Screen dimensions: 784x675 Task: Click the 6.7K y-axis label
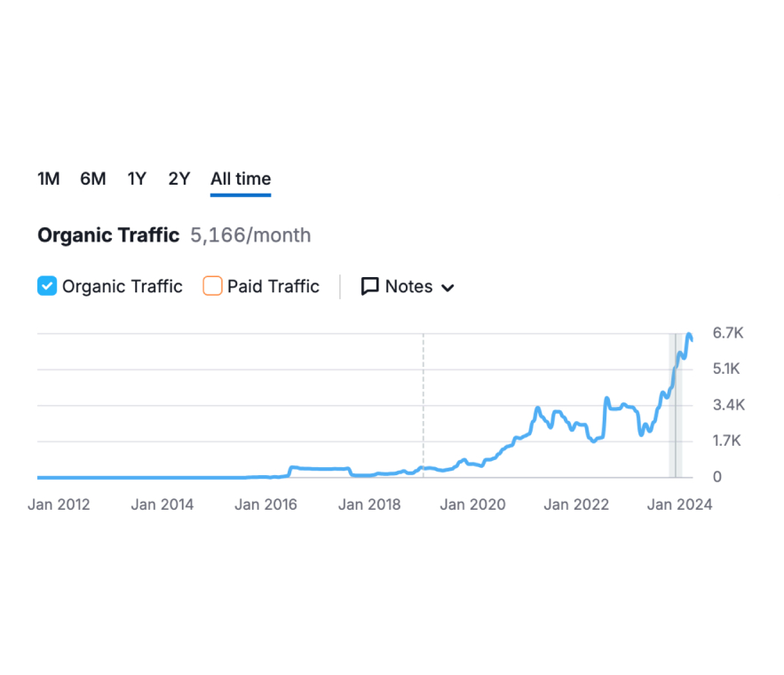coord(727,333)
